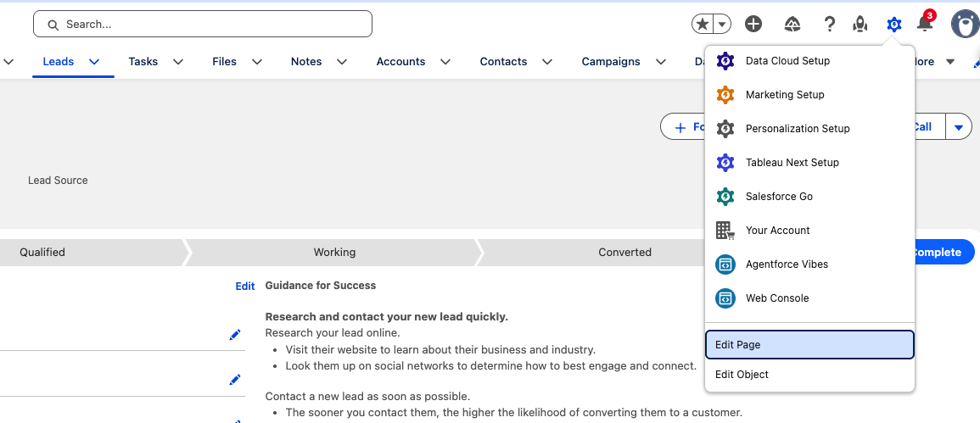
Task: Open the Help question mark icon
Action: [829, 25]
